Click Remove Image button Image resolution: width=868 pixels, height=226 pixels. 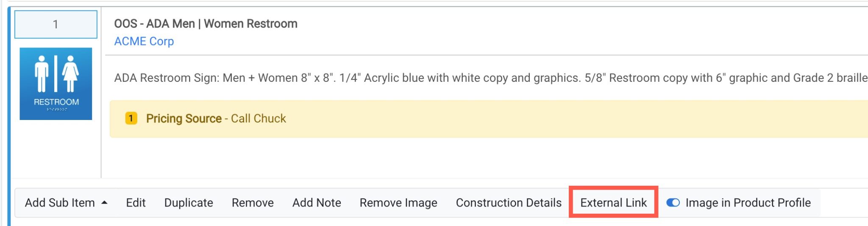(x=398, y=203)
